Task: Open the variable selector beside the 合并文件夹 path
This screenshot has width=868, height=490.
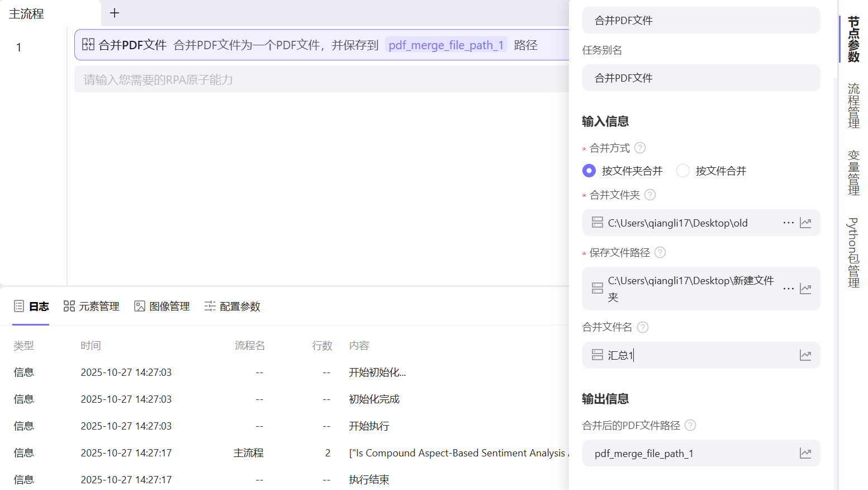Action: [805, 223]
